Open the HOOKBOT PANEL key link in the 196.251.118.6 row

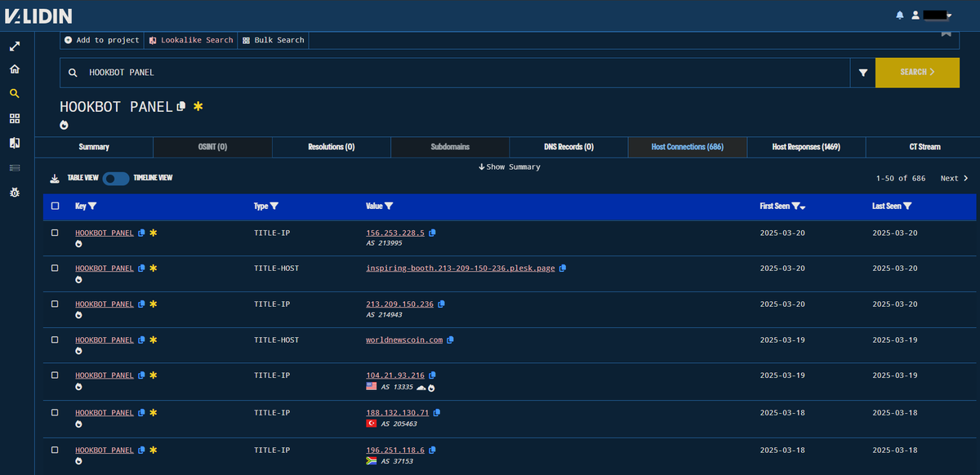pos(105,450)
